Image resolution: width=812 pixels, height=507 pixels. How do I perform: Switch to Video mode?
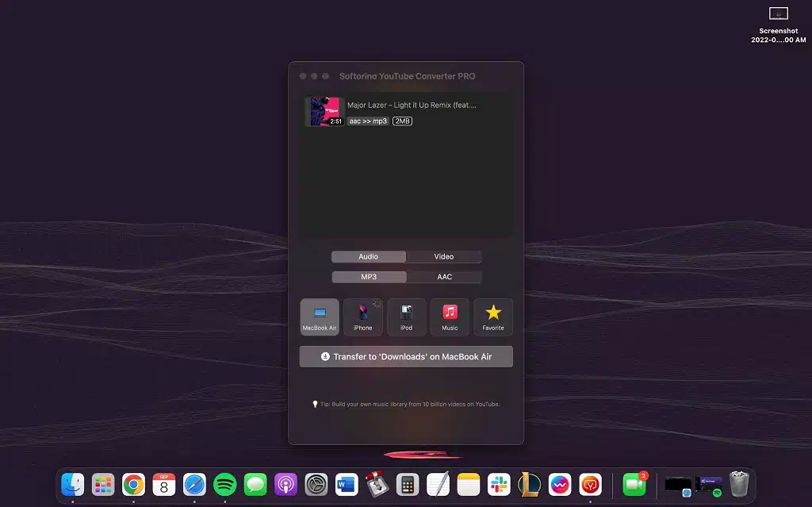point(443,257)
